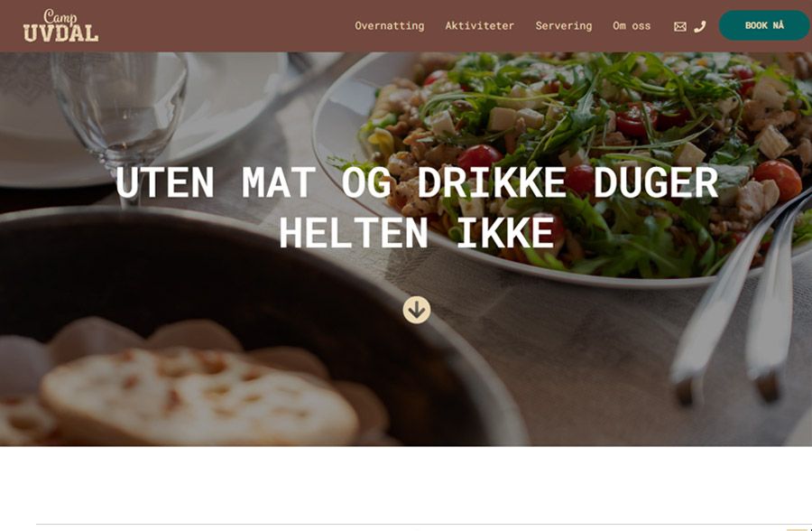Click the heading line "UTEN MAT OG DRIKKE DUGER"
The image size is (812, 531).
pyautogui.click(x=417, y=182)
